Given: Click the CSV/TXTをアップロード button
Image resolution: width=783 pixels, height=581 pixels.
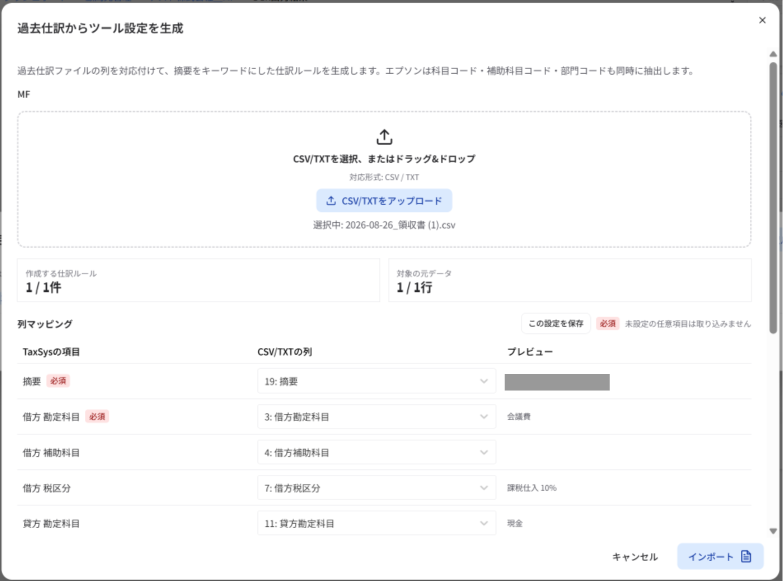Looking at the screenshot, I should click(x=384, y=201).
